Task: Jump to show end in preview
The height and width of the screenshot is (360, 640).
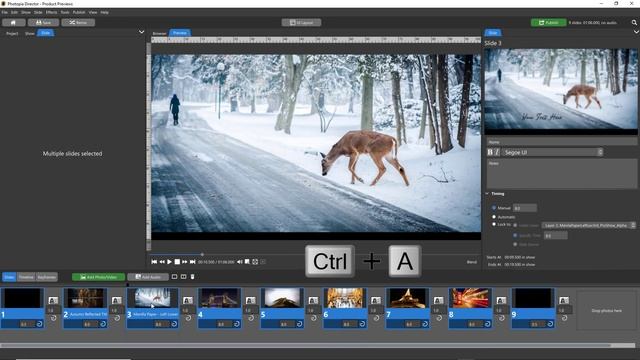Action: coord(192,262)
